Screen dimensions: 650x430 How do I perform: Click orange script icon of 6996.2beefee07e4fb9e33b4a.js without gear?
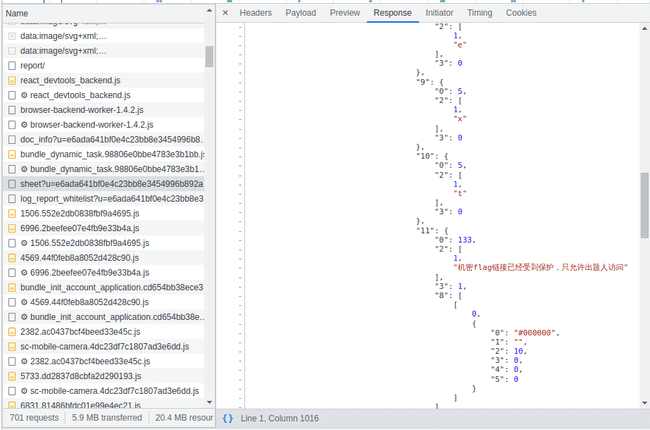[12, 228]
